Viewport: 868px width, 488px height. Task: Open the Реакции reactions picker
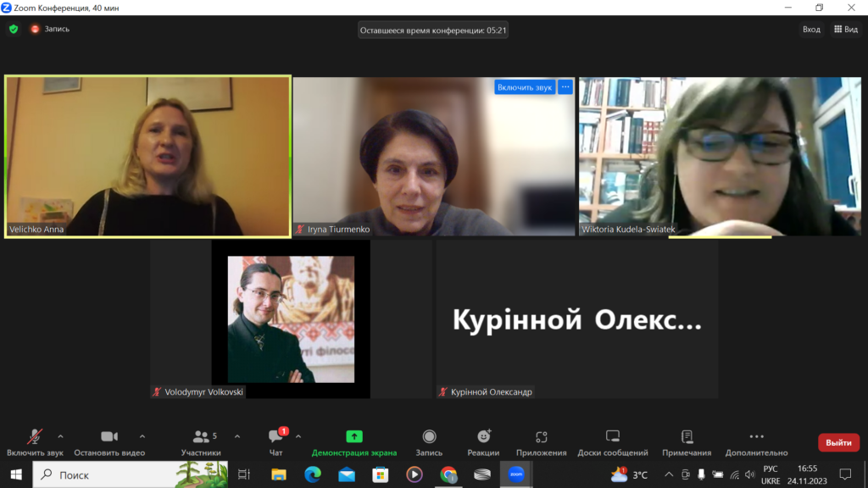[x=483, y=442]
